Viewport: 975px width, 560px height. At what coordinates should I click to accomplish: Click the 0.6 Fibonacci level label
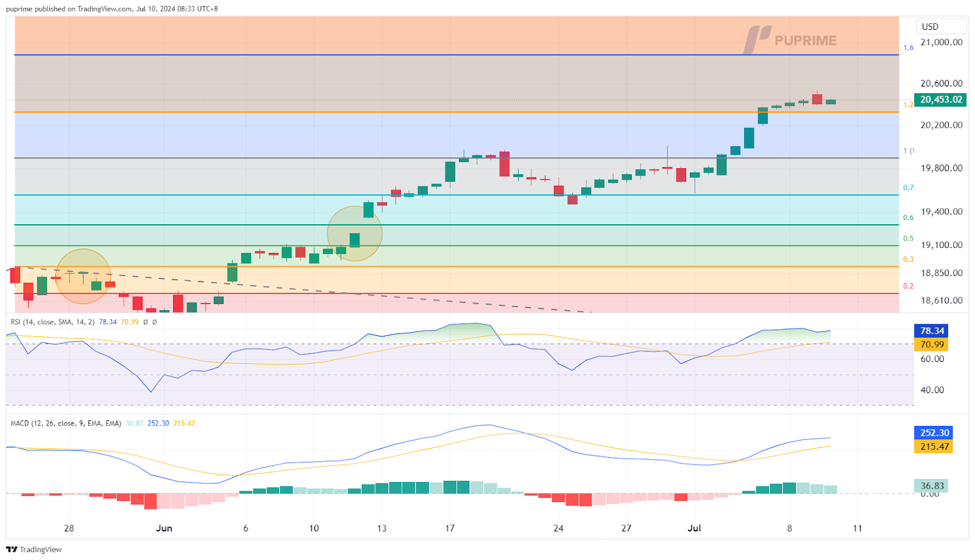point(908,218)
